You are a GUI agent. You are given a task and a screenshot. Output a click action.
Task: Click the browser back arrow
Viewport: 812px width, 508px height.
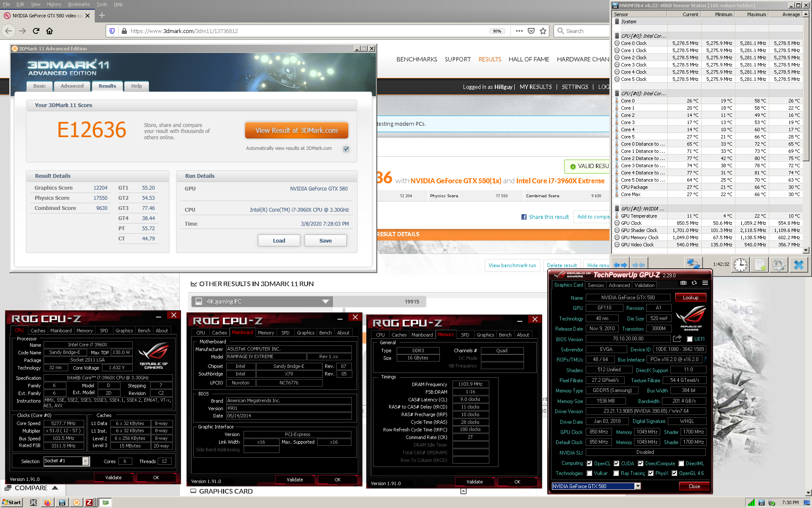[8, 31]
